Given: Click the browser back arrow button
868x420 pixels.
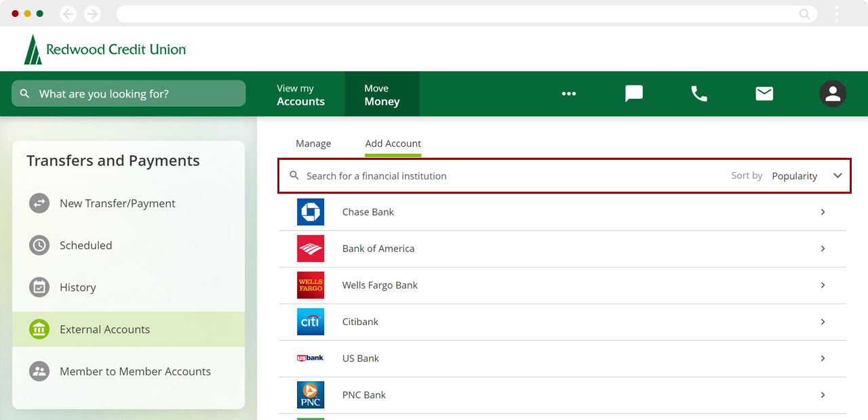Looking at the screenshot, I should [68, 14].
